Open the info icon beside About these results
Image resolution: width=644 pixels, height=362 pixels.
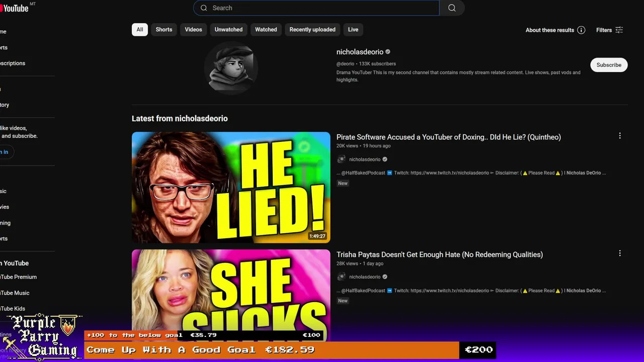[581, 30]
